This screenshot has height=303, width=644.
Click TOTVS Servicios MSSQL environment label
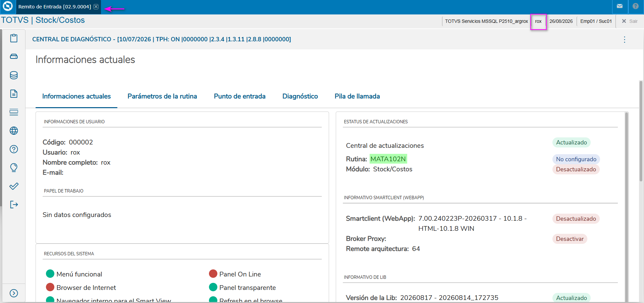coord(486,21)
